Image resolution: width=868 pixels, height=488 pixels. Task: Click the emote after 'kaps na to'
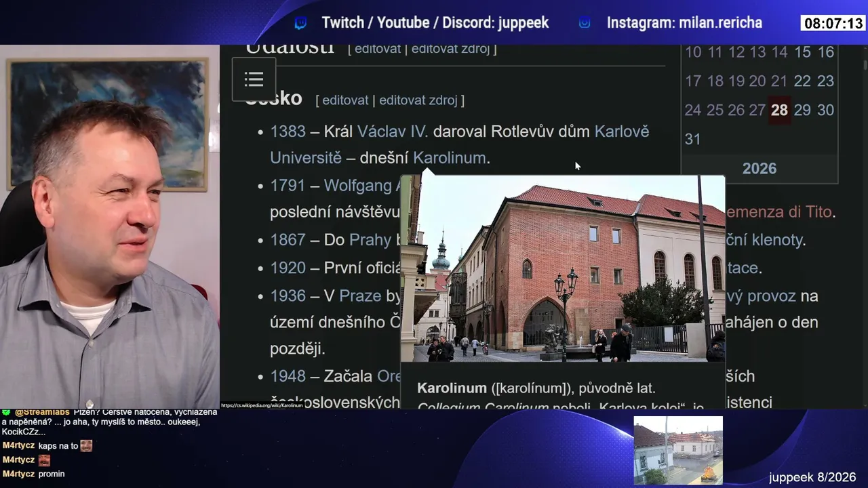coord(86,446)
